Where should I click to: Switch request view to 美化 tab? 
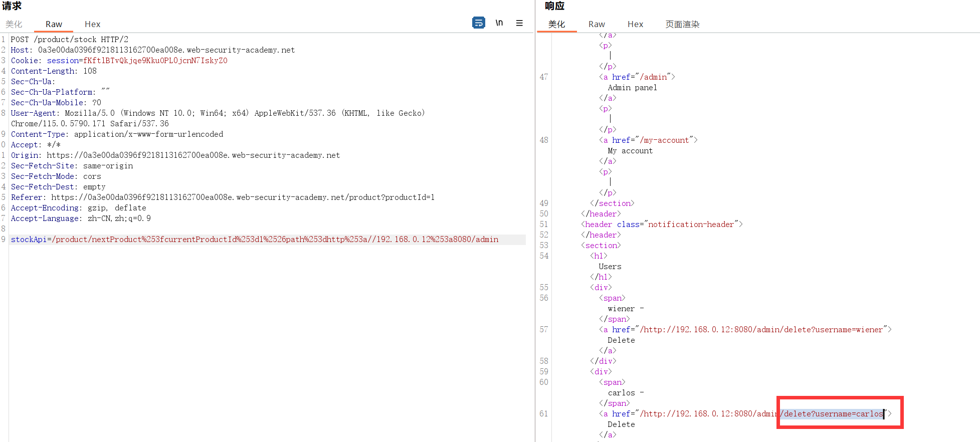[14, 24]
